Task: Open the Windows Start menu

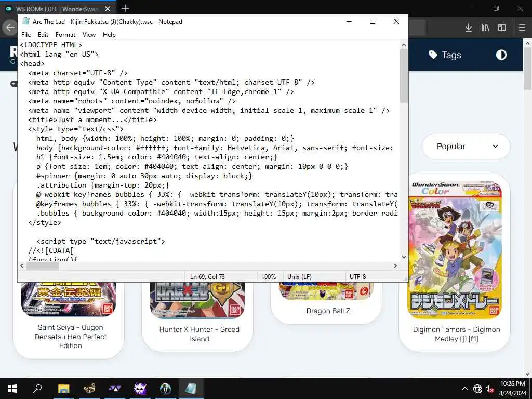Action: (x=12, y=389)
